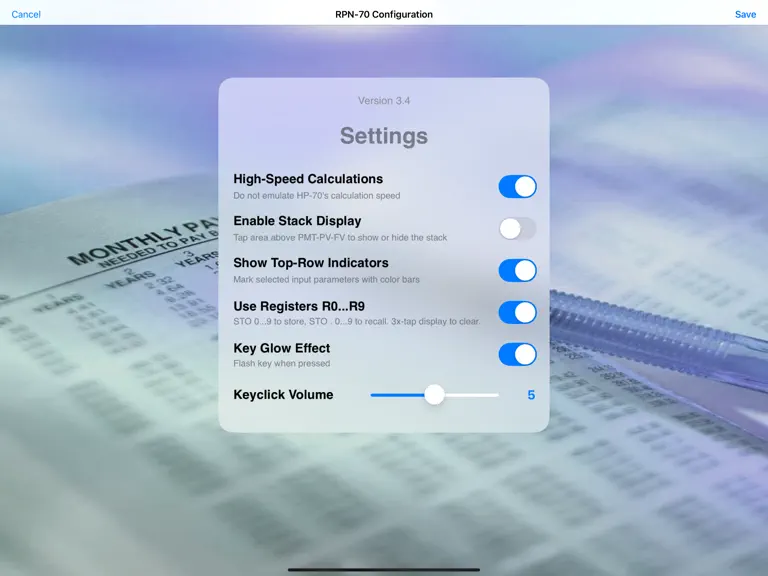
Task: Click the Keyclick Volume slider knob
Action: (x=434, y=394)
